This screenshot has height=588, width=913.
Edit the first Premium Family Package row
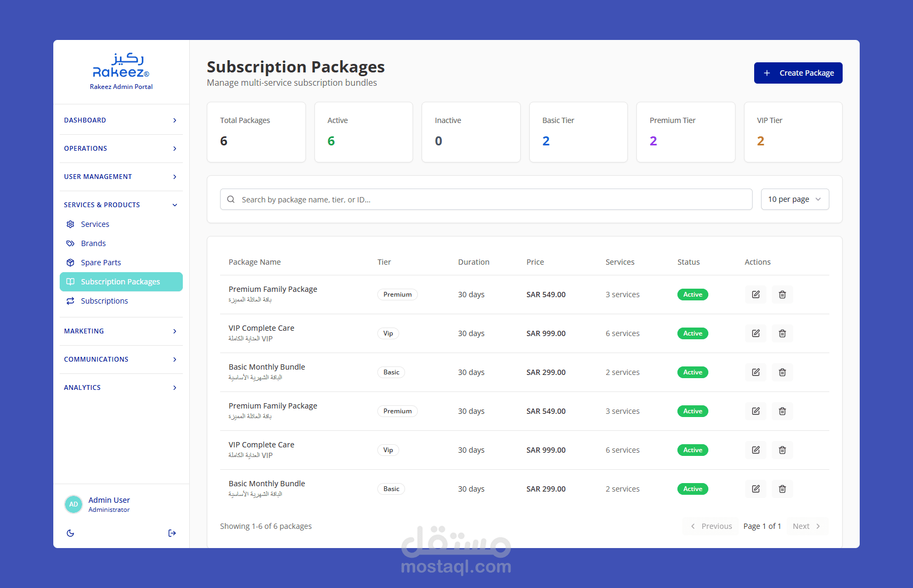(756, 295)
